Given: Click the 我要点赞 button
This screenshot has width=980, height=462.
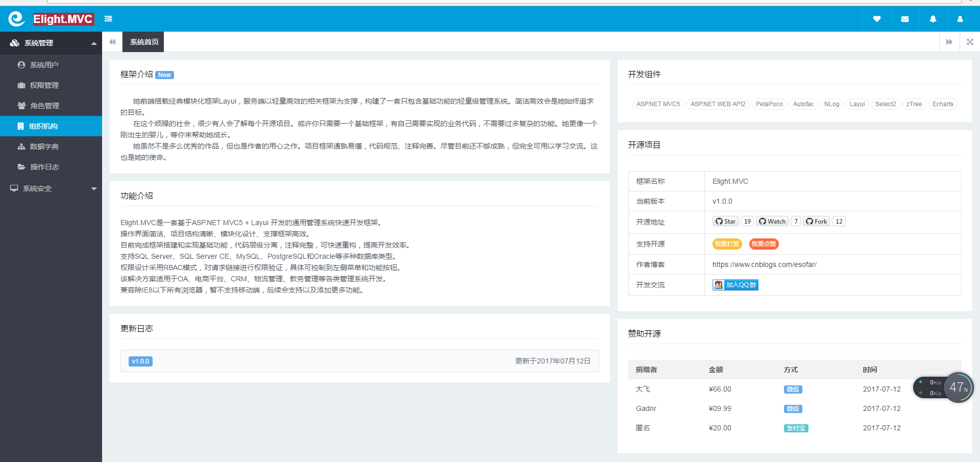Looking at the screenshot, I should [764, 244].
